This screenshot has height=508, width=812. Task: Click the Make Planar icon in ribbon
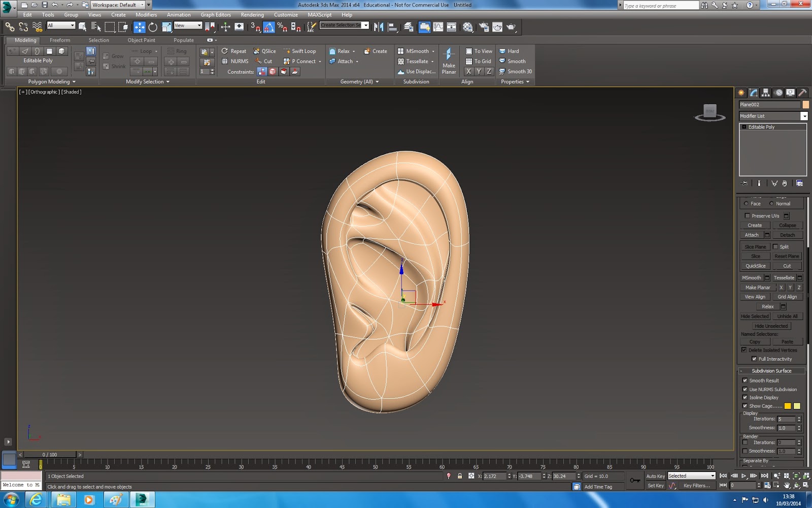pyautogui.click(x=449, y=61)
